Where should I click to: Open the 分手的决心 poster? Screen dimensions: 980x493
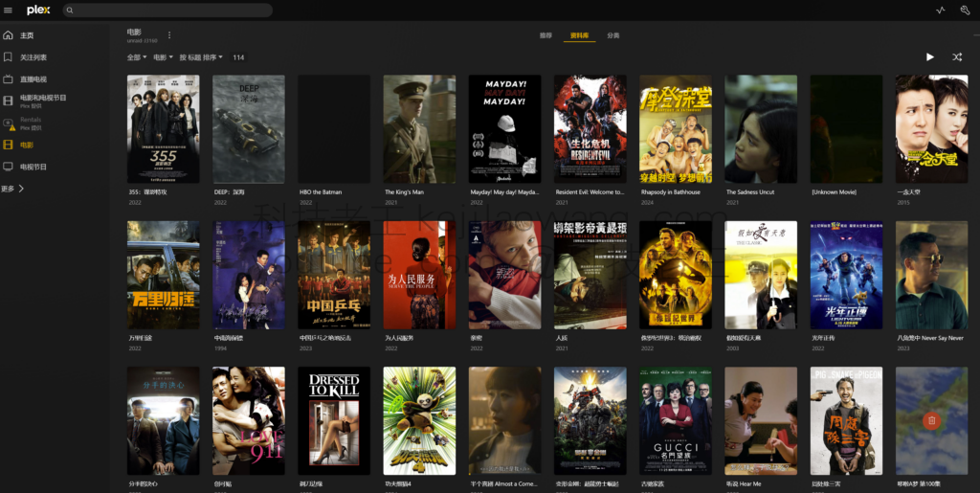(x=163, y=421)
